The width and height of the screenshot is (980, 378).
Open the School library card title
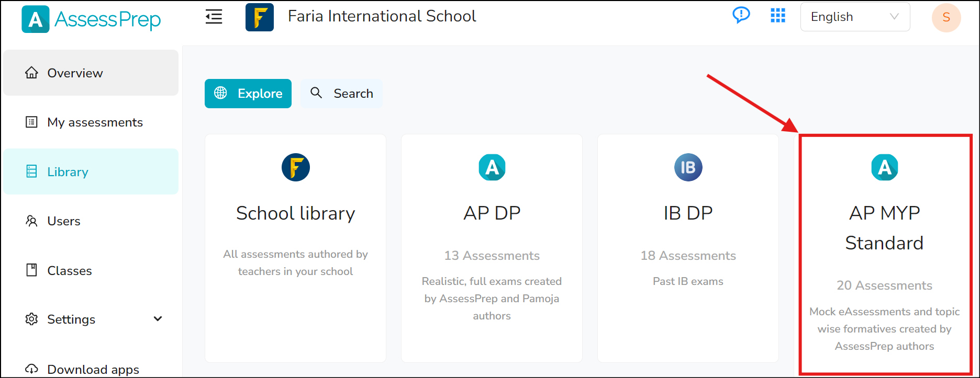(x=296, y=213)
